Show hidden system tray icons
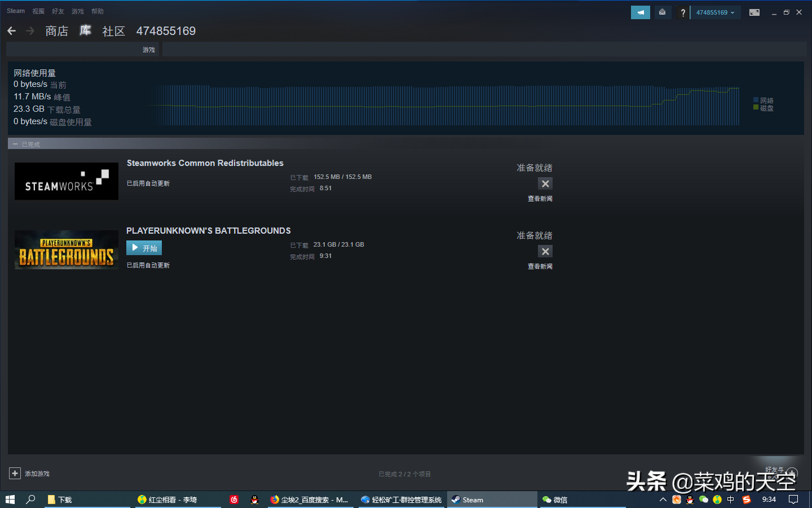812x508 pixels. 663,500
